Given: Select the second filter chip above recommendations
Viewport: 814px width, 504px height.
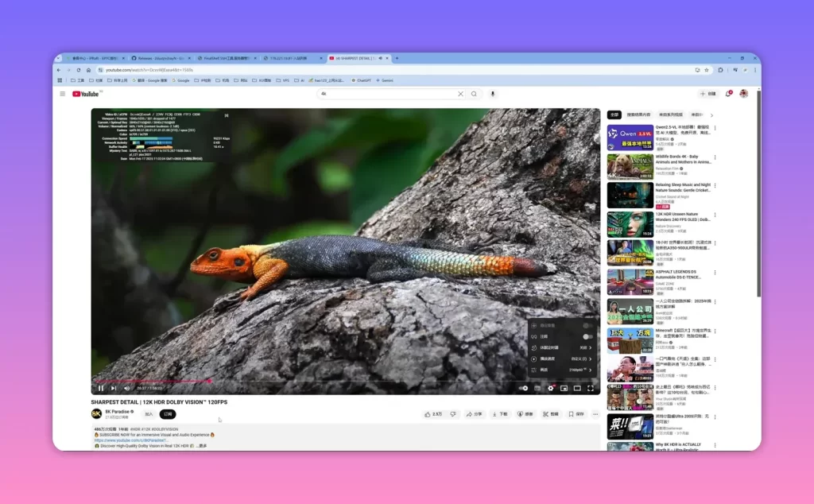Looking at the screenshot, I should coord(638,114).
